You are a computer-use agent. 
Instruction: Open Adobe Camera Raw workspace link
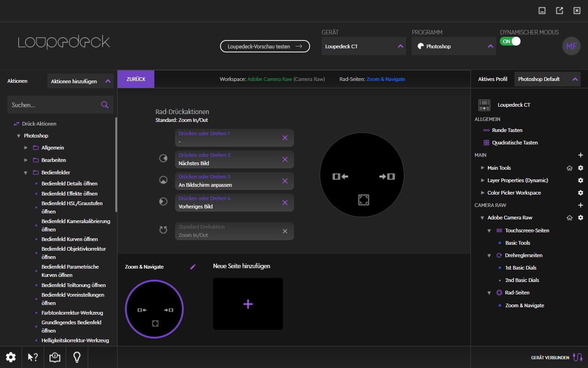[x=270, y=79]
